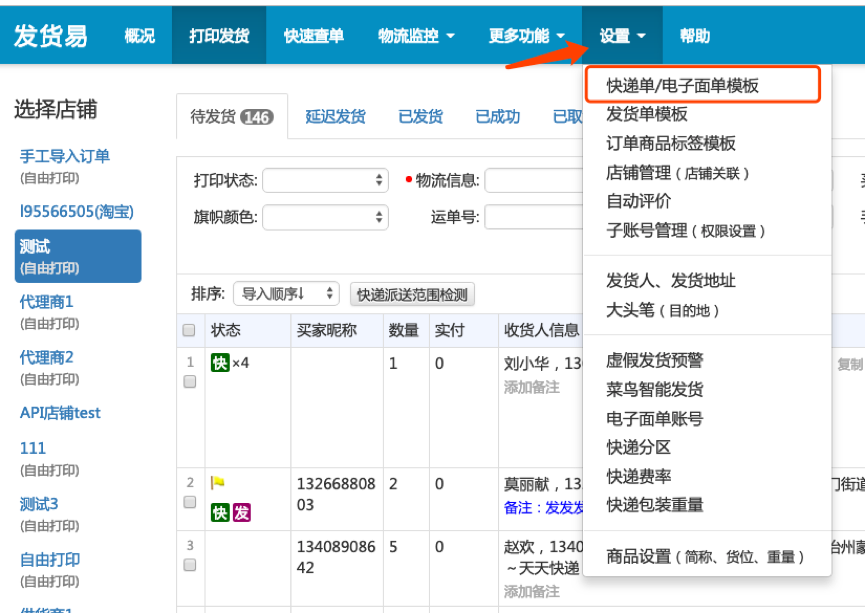The height and width of the screenshot is (613, 865).
Task: Click buyer nickname 13408908642
Action: click(336, 557)
